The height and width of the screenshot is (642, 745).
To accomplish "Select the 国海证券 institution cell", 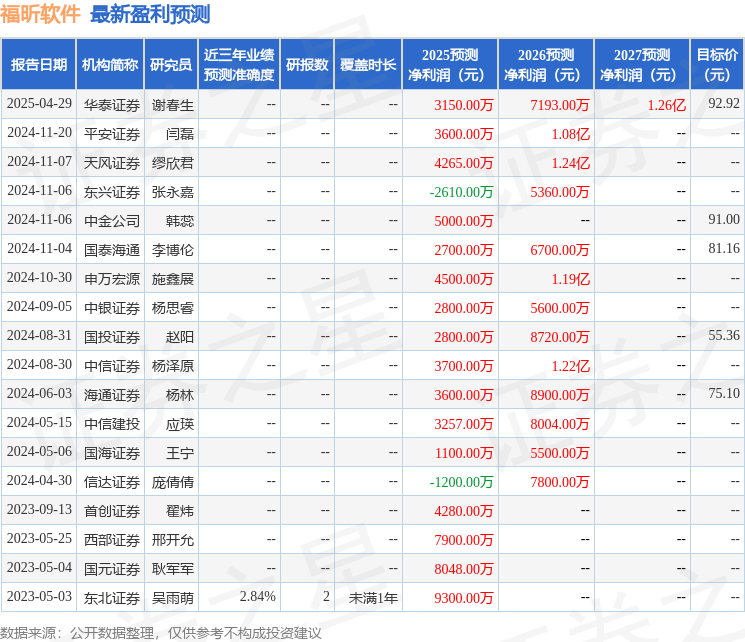I will (112, 453).
